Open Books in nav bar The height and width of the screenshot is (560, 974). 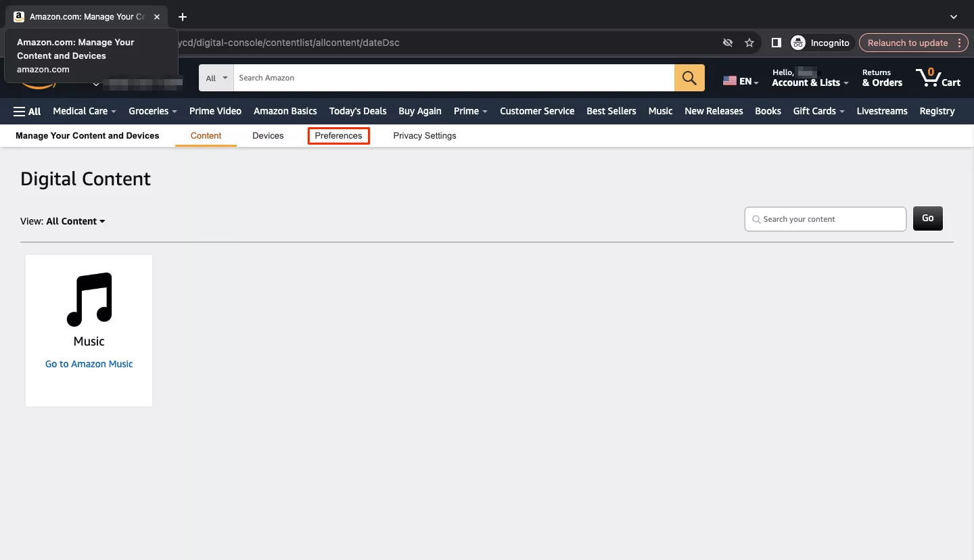click(x=768, y=111)
